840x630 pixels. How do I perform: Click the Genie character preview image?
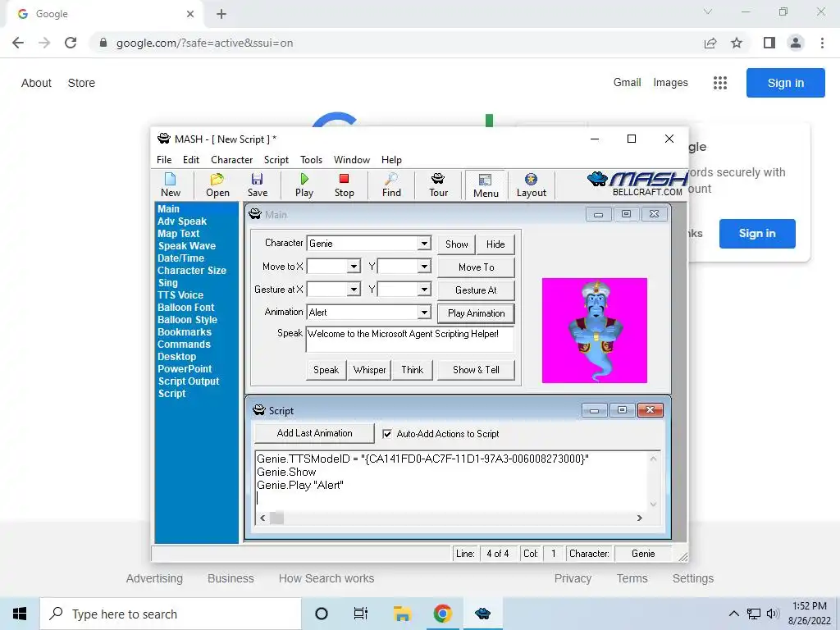pyautogui.click(x=595, y=331)
